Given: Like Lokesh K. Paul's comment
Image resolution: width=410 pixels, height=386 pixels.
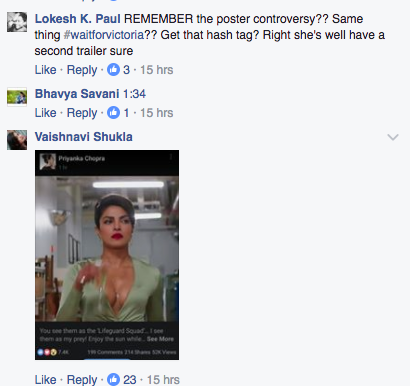Looking at the screenshot, I should coord(45,70).
